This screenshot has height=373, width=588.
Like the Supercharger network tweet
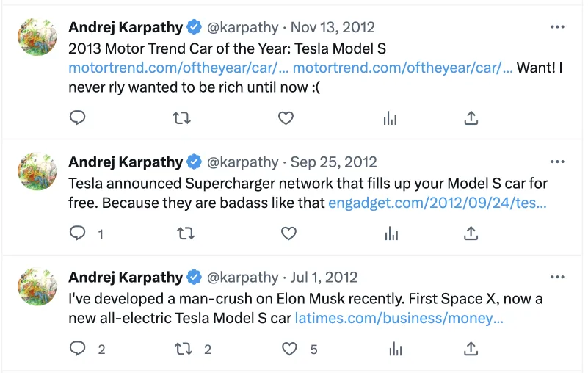(288, 233)
